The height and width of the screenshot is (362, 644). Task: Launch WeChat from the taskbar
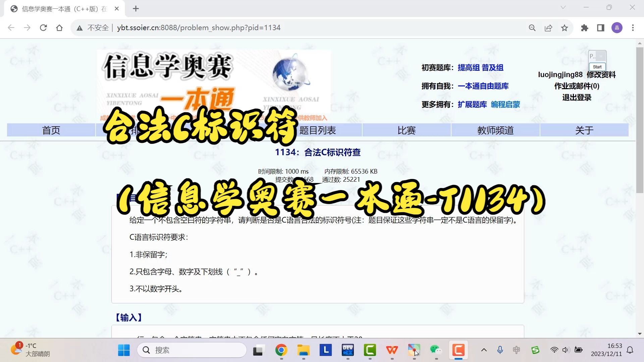pos(436,350)
